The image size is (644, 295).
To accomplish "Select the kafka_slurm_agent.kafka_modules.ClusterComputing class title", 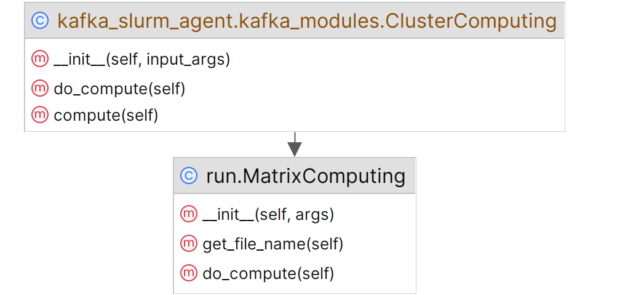I will point(306,21).
